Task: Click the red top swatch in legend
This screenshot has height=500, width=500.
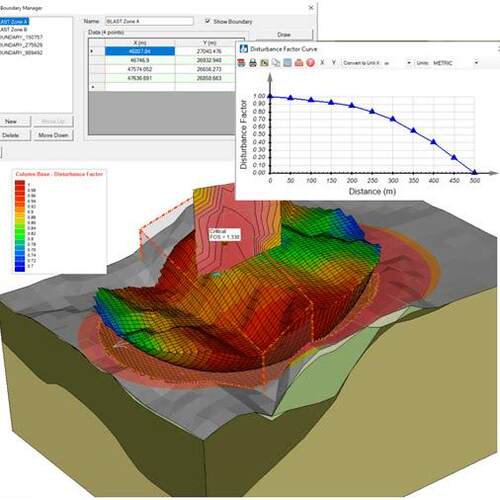Action: 20,184
